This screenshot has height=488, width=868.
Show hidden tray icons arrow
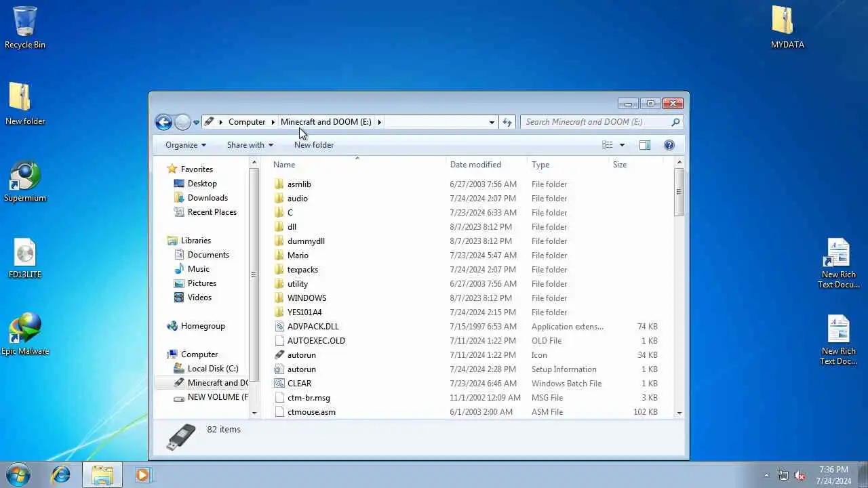[767, 475]
